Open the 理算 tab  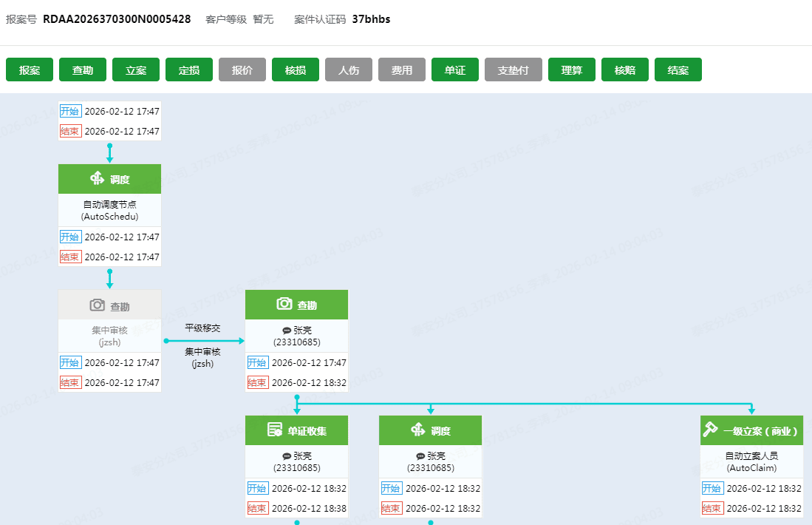[572, 70]
